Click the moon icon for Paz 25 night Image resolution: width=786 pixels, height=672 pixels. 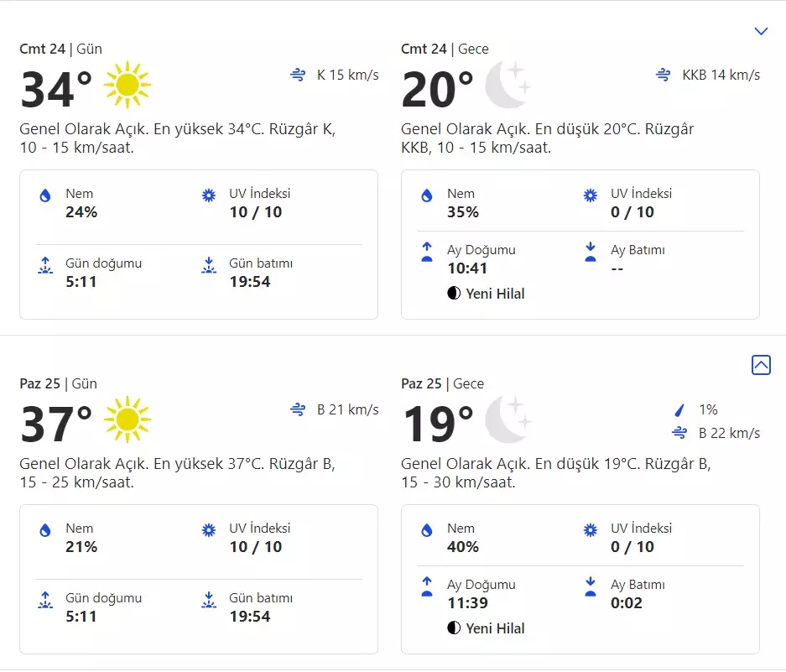[508, 419]
